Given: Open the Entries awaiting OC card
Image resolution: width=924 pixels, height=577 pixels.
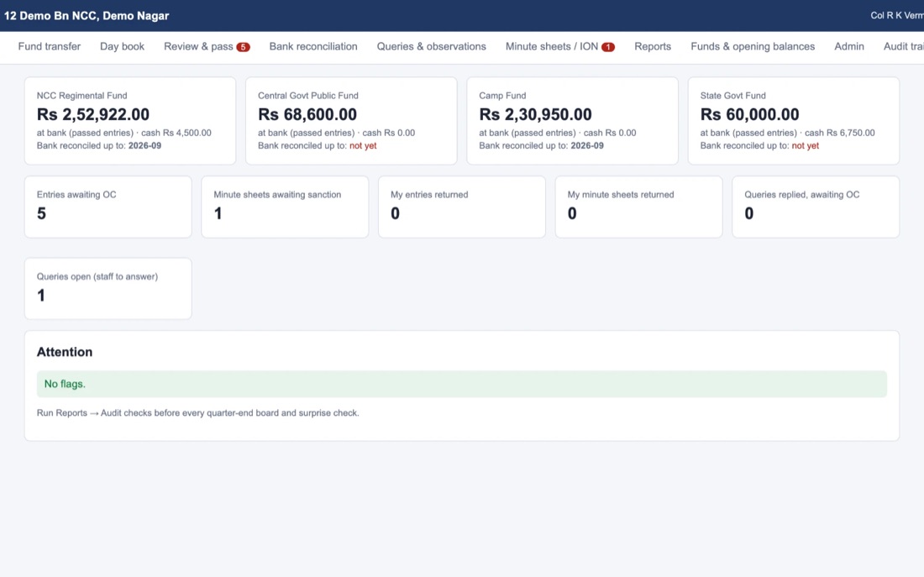Looking at the screenshot, I should pyautogui.click(x=108, y=207).
